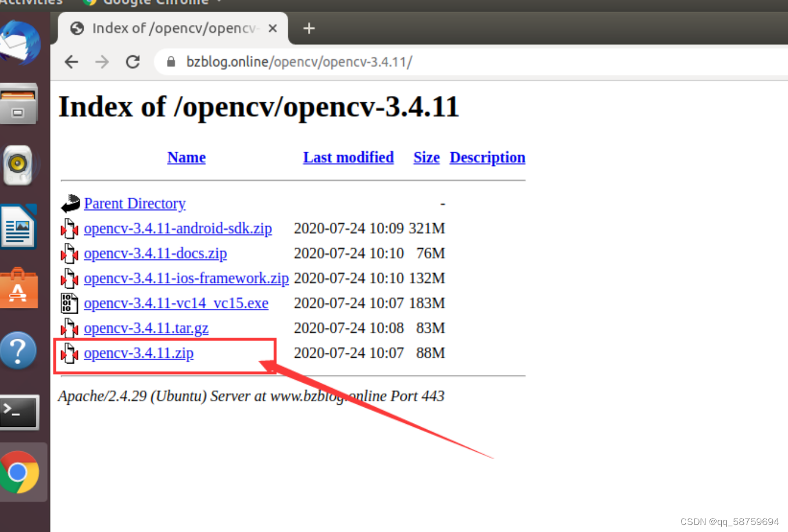Open LibreOffice from the dock
This screenshot has width=788, height=532.
24,227
